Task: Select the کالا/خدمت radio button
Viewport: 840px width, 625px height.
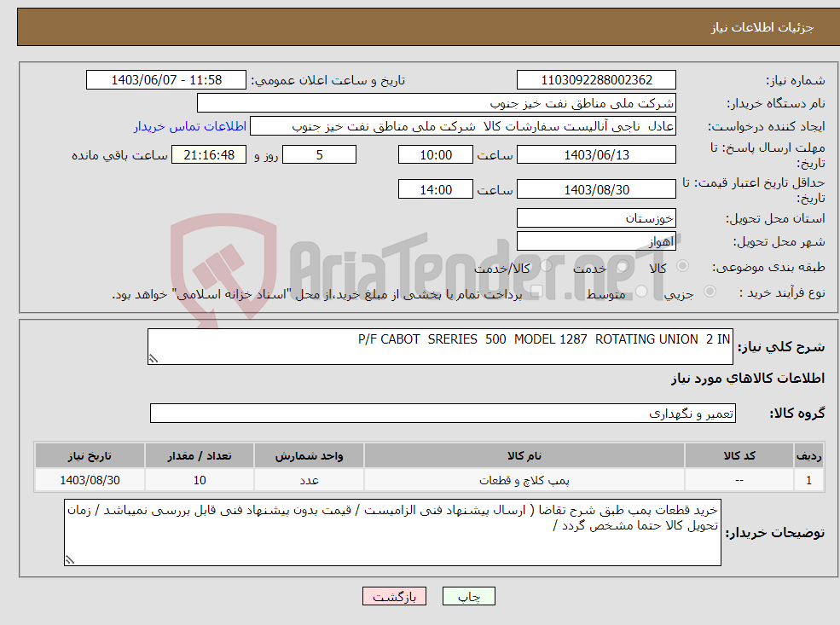Action: coord(546,266)
